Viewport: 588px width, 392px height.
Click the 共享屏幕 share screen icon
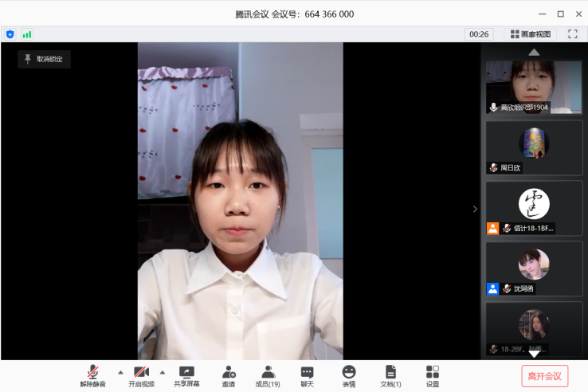click(x=186, y=375)
